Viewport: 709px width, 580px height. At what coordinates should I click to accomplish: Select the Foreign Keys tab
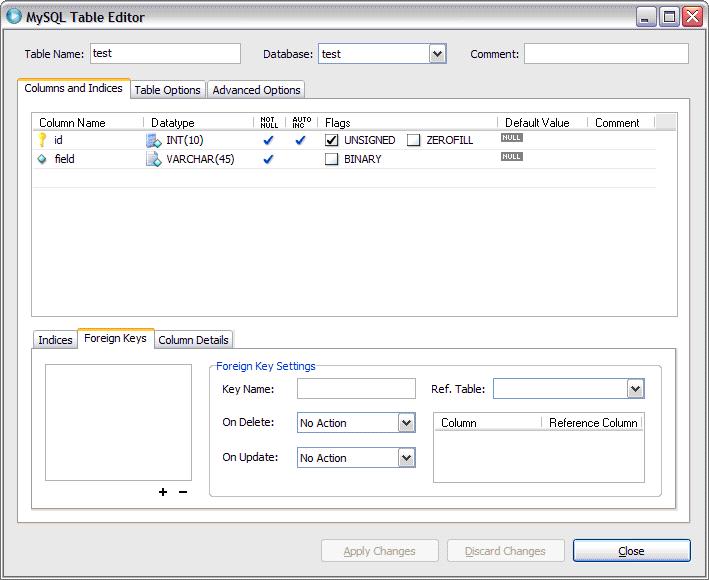tap(115, 338)
